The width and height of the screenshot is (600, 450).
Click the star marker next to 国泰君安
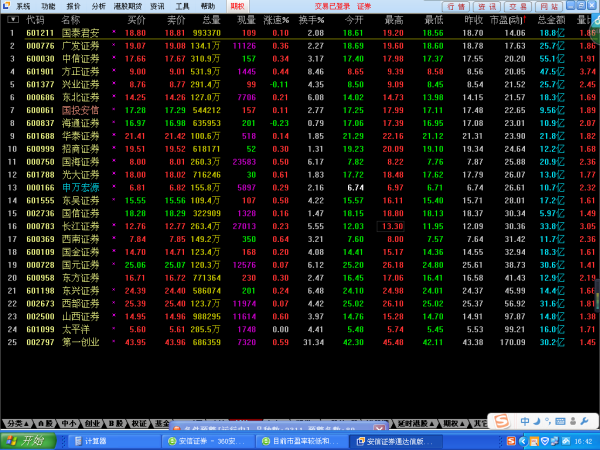(x=114, y=32)
